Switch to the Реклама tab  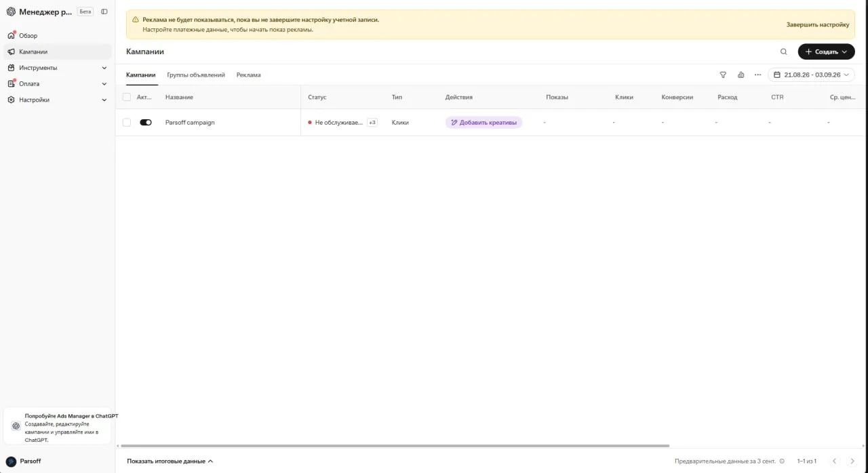point(249,75)
